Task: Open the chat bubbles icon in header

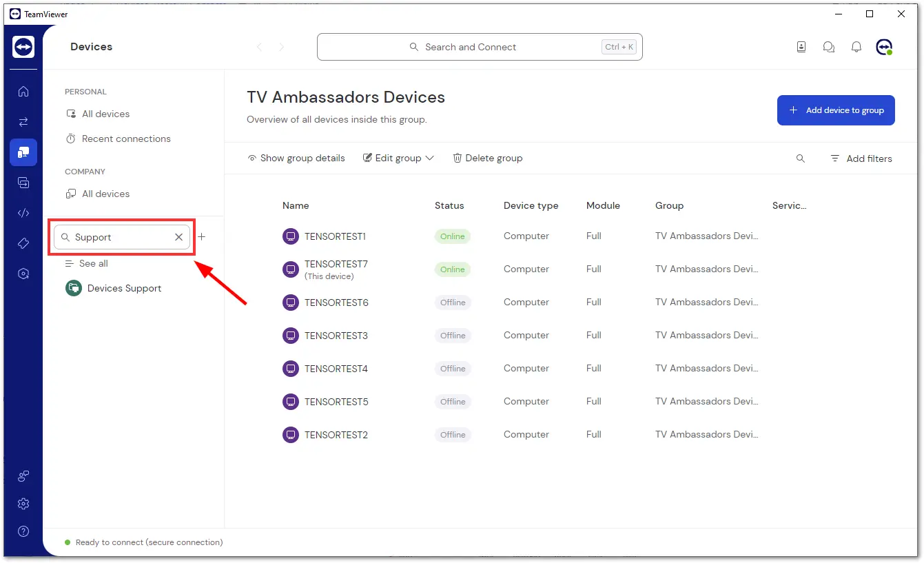Action: click(x=829, y=47)
